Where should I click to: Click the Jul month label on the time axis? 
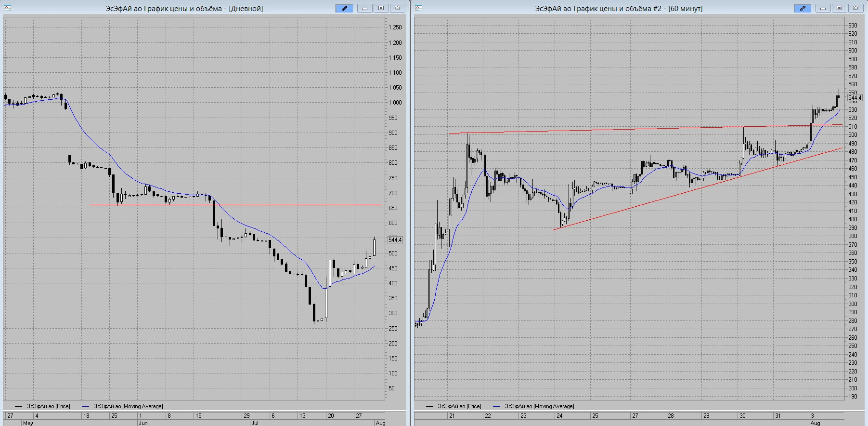pyautogui.click(x=255, y=423)
